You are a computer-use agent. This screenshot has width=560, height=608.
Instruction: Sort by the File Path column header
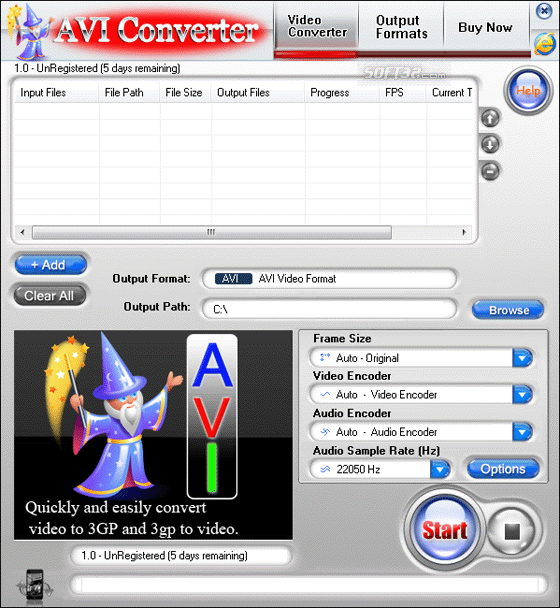(x=130, y=93)
